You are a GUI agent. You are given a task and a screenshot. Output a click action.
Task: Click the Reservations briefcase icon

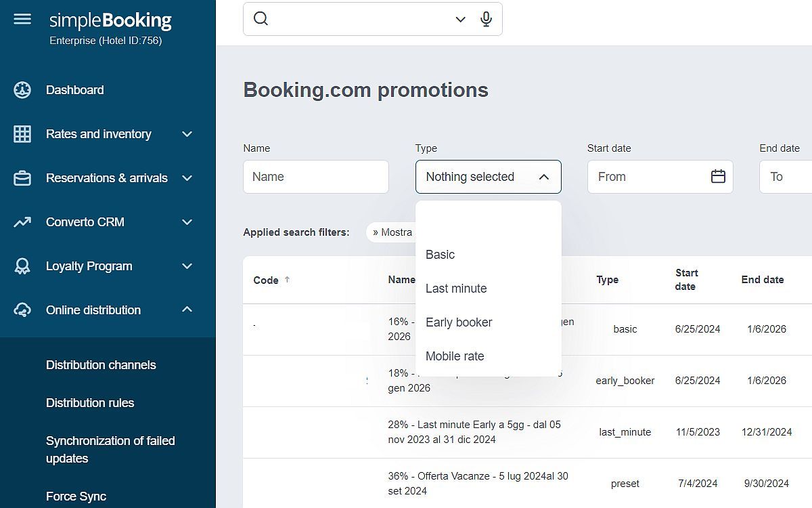[x=22, y=178]
